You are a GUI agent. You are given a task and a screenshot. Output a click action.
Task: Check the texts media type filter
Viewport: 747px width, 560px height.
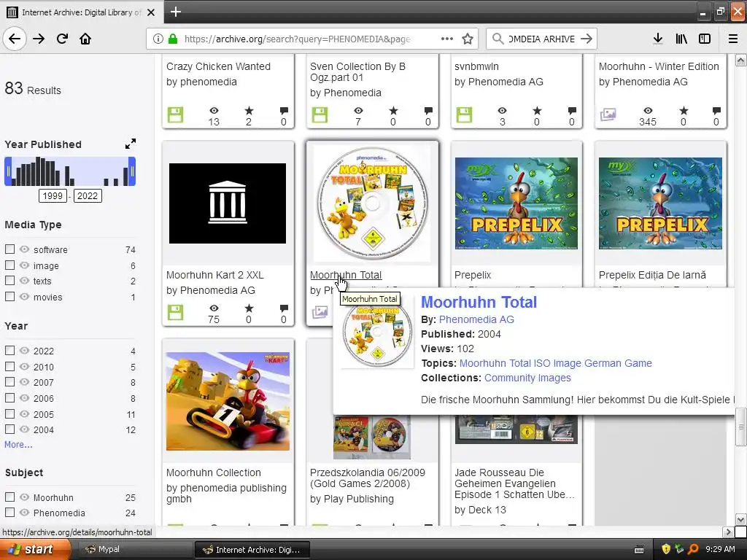pyautogui.click(x=9, y=281)
